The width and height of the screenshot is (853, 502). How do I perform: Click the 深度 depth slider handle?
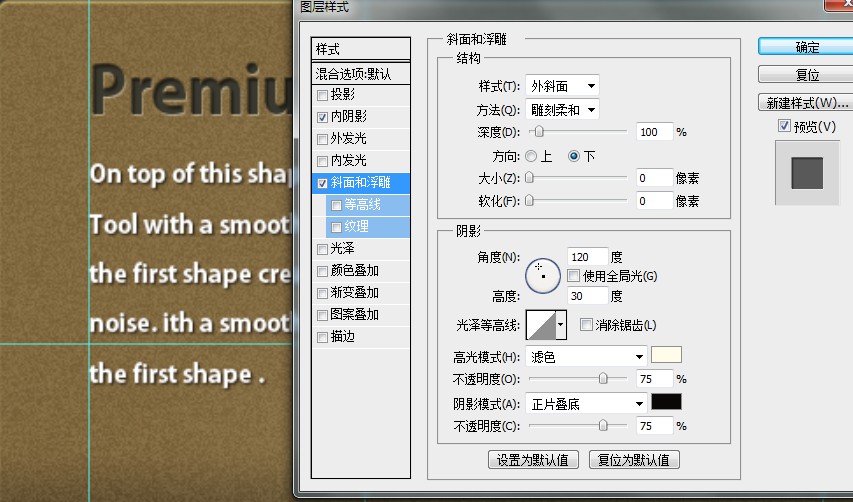tap(539, 132)
